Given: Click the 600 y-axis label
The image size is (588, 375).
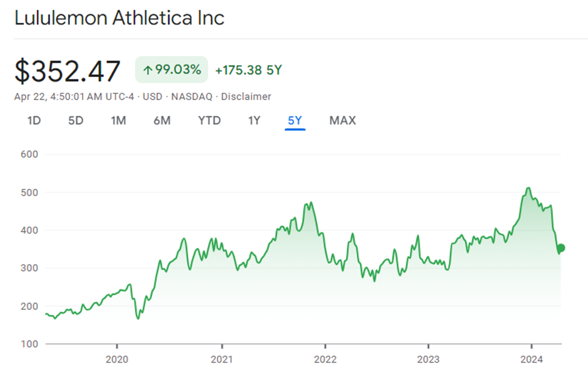Looking at the screenshot, I should (29, 154).
